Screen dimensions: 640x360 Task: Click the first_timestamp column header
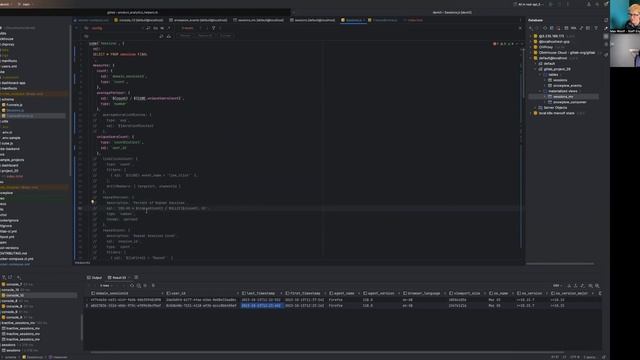[303, 293]
